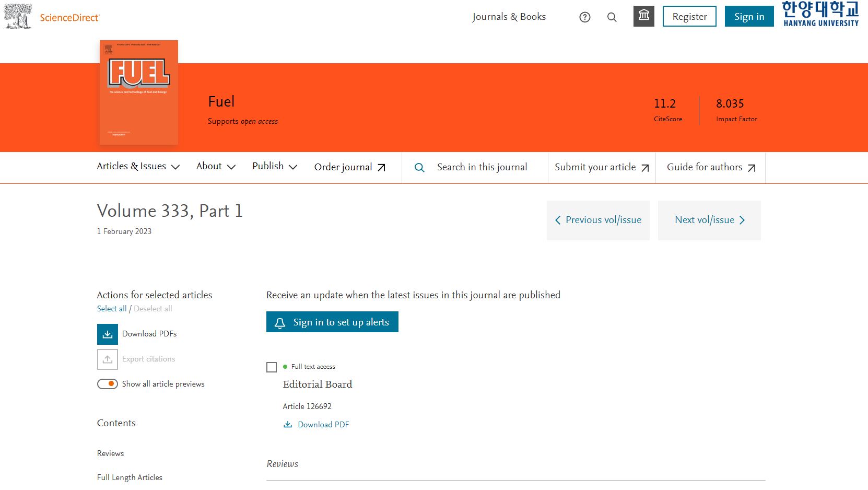
Task: Go to Next vol/issue
Action: (709, 220)
